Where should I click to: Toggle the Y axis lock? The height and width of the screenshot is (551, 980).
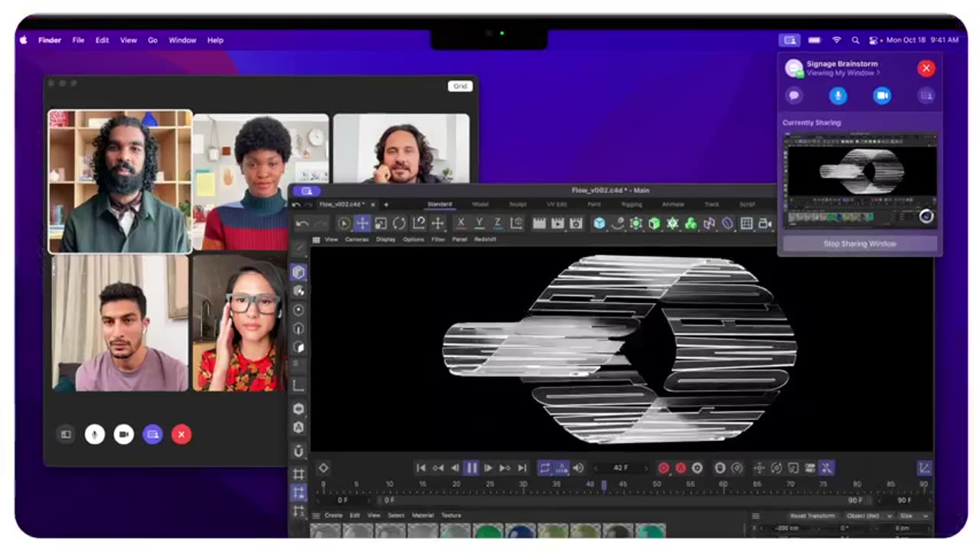[479, 223]
